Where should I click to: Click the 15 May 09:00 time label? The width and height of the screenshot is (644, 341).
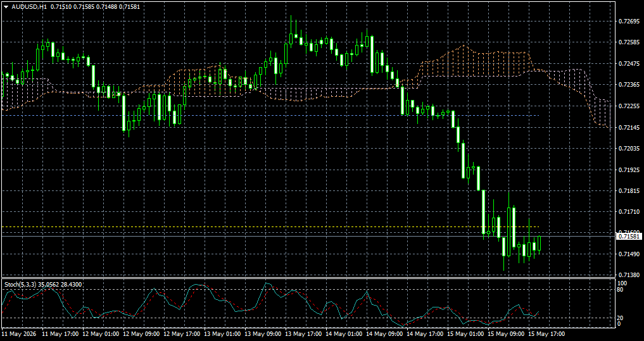(506, 334)
